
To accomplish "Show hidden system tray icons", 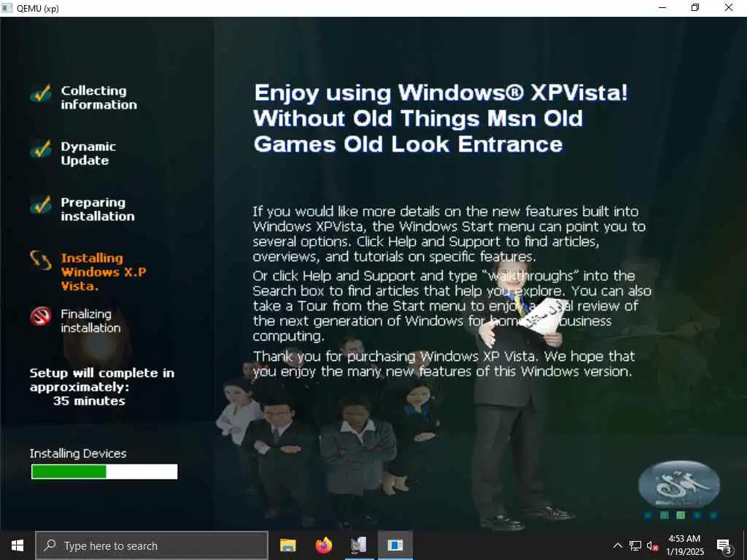I will pos(617,545).
